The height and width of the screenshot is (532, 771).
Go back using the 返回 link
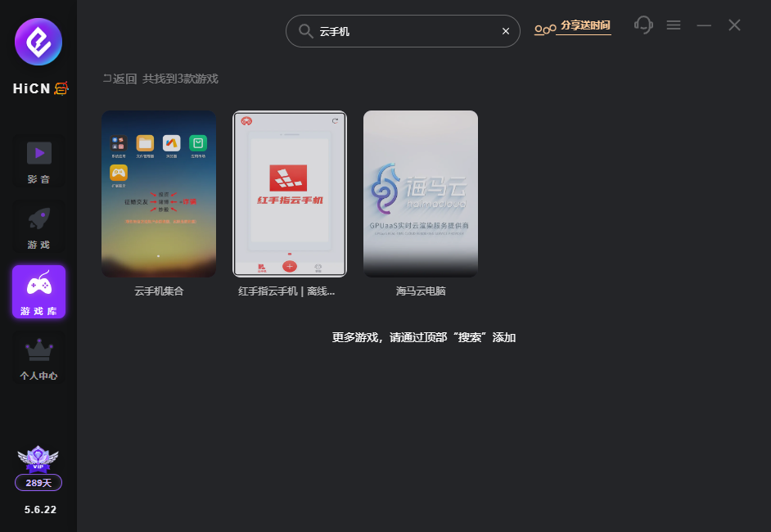119,79
